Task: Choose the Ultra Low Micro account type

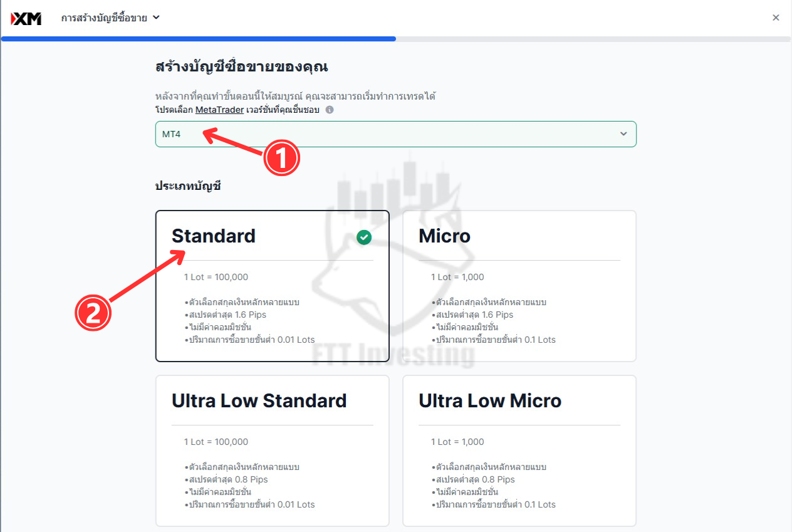Action: [x=519, y=451]
